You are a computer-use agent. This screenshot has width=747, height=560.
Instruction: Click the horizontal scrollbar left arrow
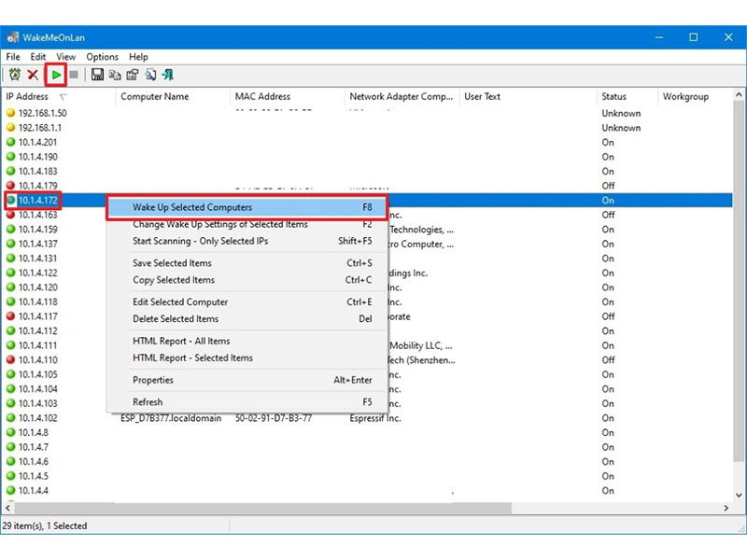pos(7,508)
